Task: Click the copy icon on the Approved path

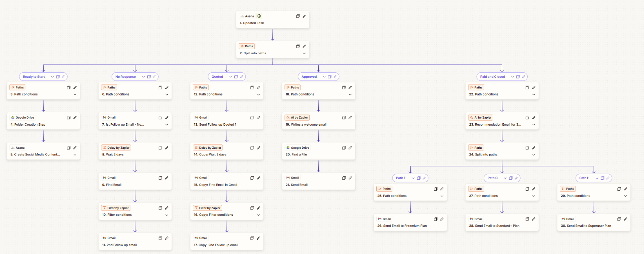Action: click(330, 77)
